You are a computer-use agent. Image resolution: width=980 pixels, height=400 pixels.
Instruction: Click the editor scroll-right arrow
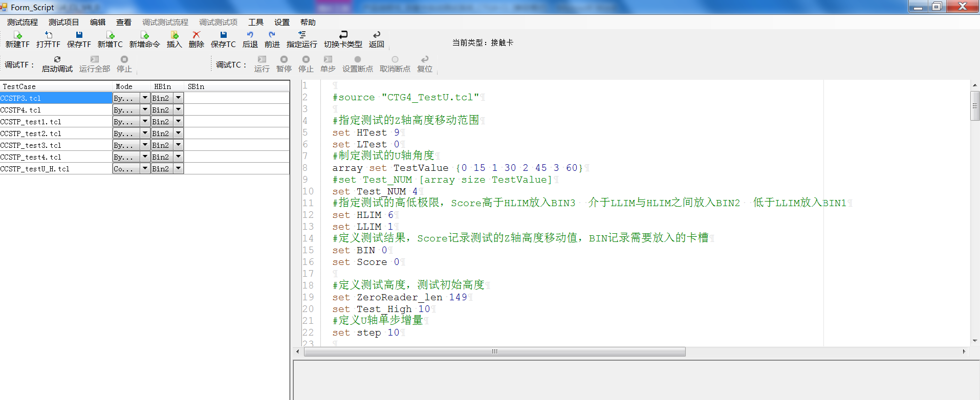click(964, 351)
